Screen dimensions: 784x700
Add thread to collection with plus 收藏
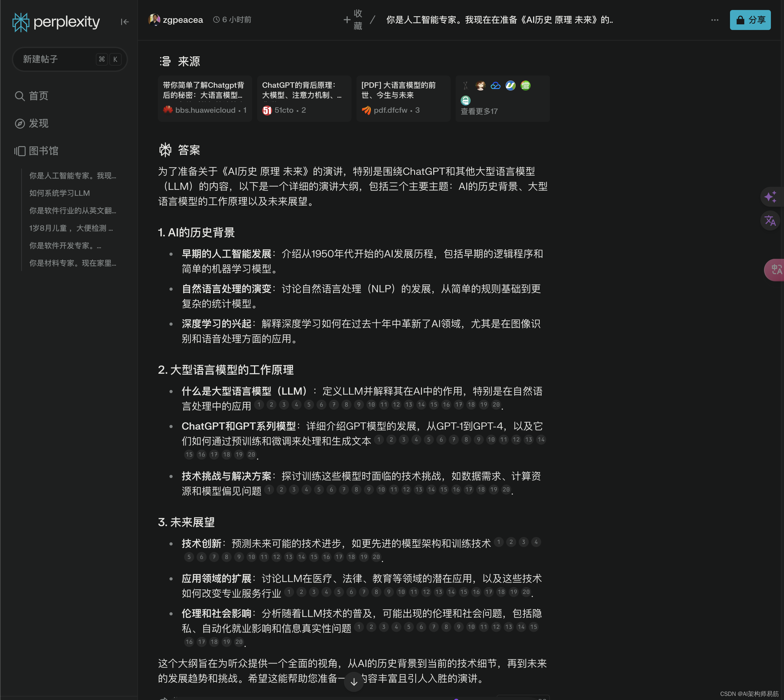pos(353,20)
